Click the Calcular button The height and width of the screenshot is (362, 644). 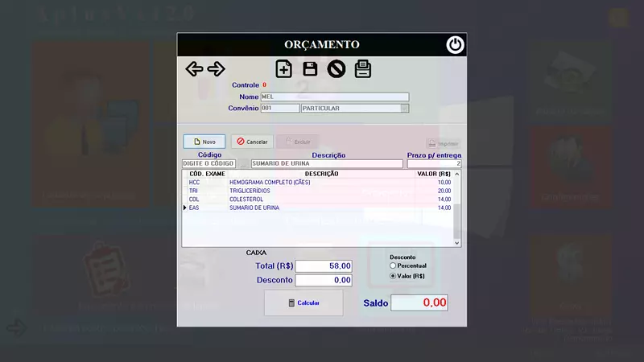coord(303,303)
